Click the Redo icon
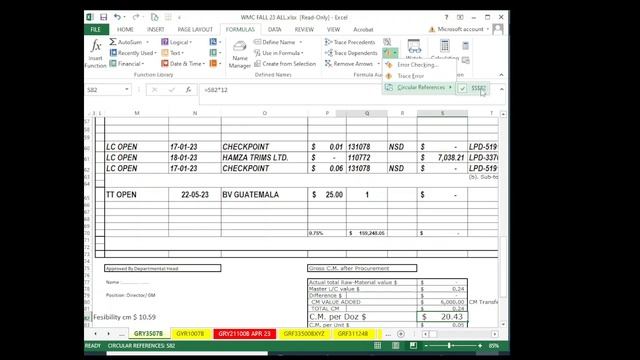This screenshot has height=360, width=640. click(x=136, y=17)
